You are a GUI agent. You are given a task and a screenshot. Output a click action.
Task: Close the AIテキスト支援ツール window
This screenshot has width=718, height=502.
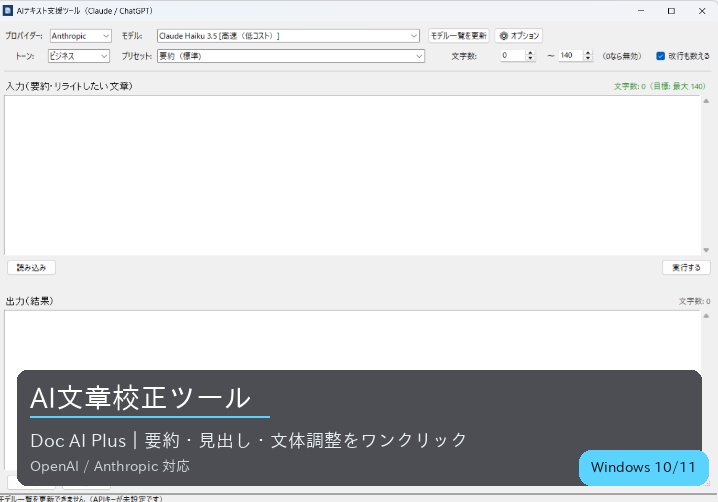tap(702, 11)
